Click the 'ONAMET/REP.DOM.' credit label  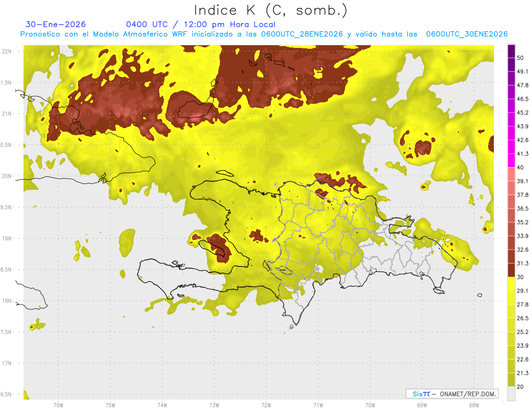[x=467, y=394]
